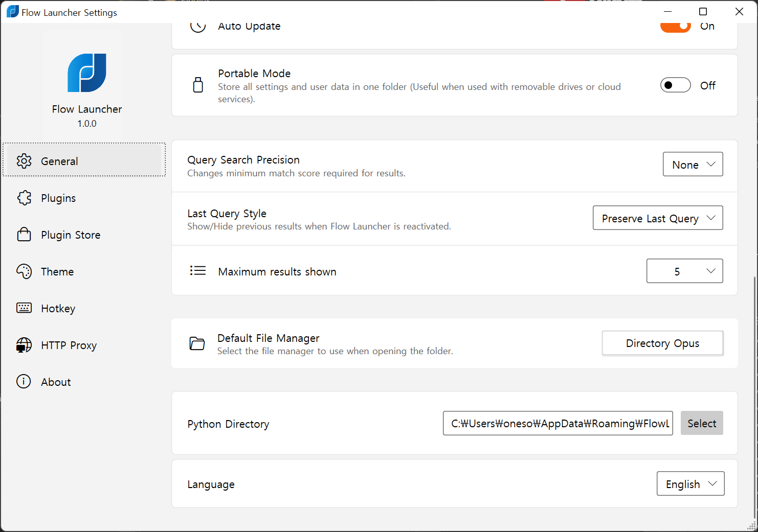This screenshot has height=532, width=758.
Task: Open the Query Search Precision dropdown
Action: pyautogui.click(x=693, y=164)
